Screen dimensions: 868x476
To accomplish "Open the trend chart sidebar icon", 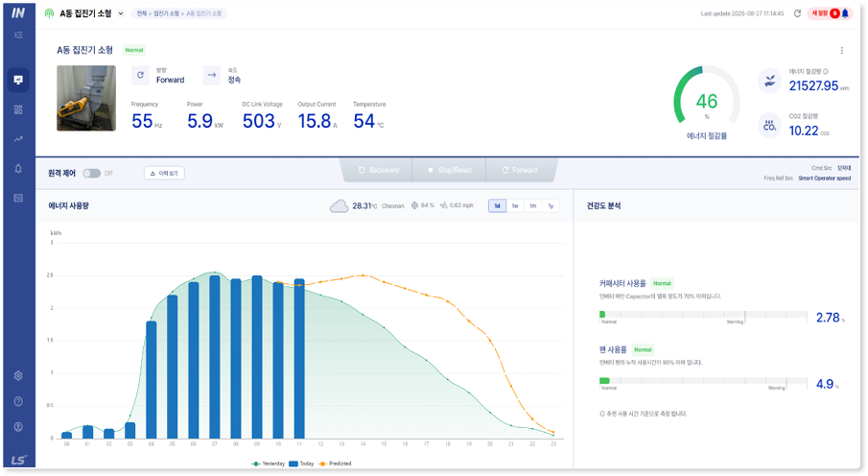I will pos(18,139).
